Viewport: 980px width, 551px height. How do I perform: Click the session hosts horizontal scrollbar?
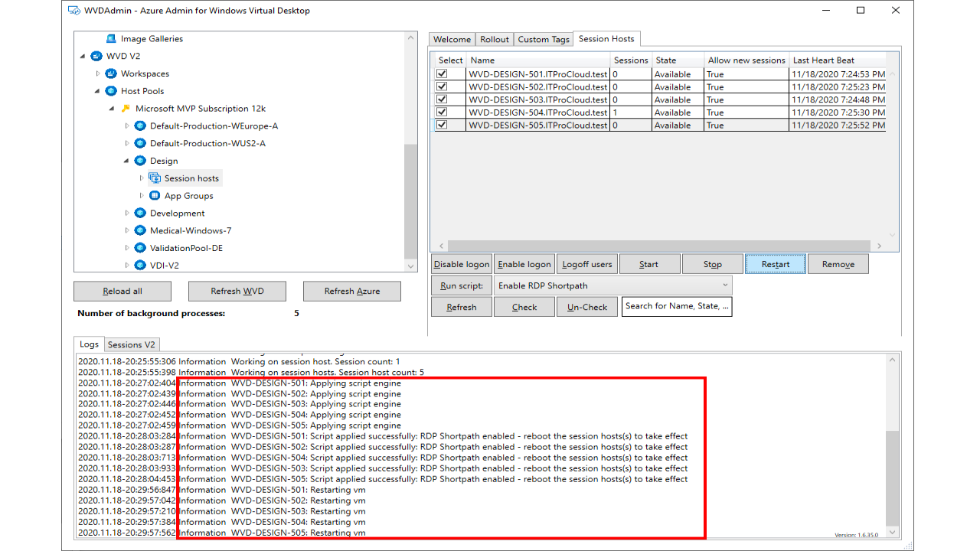click(x=658, y=246)
